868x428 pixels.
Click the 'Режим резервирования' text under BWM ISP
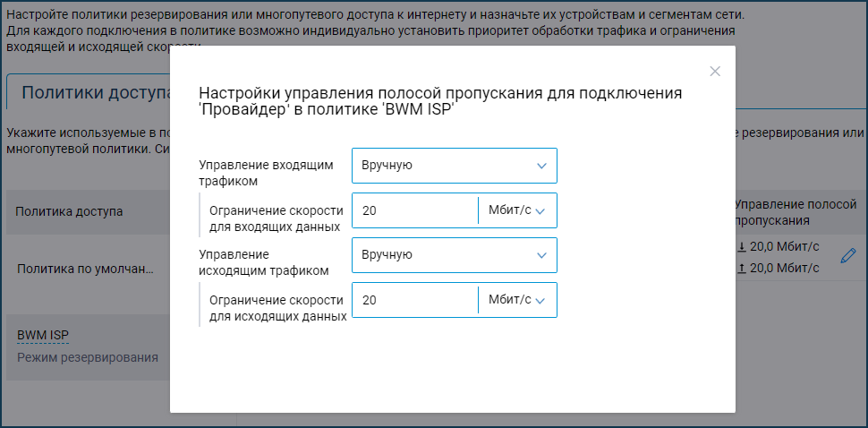tap(88, 357)
